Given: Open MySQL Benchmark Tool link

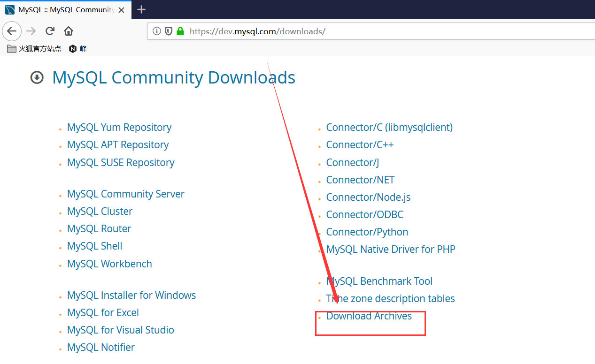Looking at the screenshot, I should (379, 281).
